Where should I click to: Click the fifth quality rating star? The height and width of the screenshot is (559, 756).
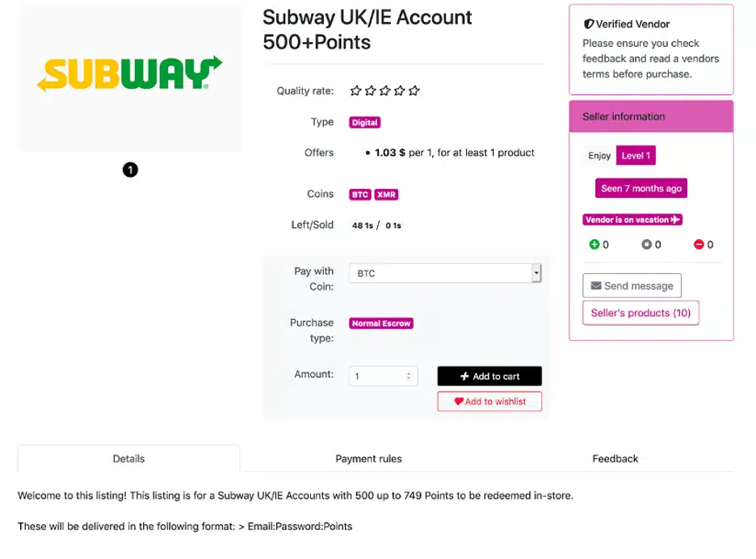pos(414,90)
